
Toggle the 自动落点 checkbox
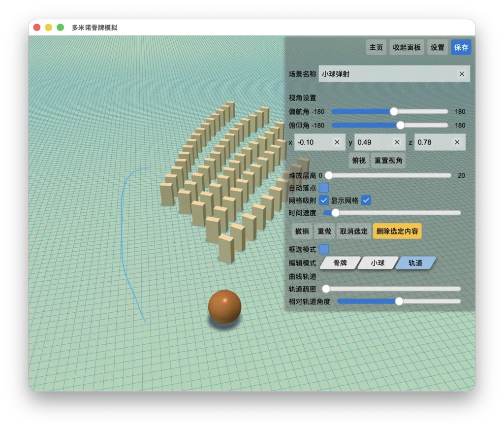pos(324,188)
